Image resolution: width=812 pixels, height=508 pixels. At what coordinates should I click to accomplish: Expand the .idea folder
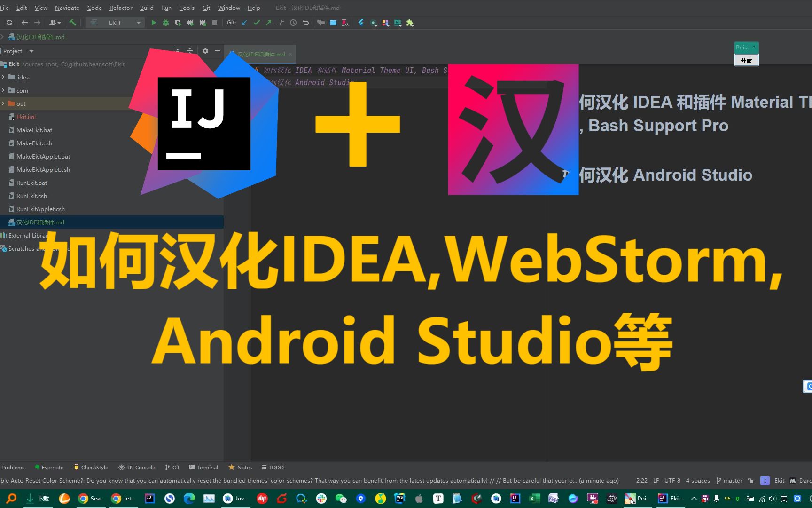tap(3, 77)
